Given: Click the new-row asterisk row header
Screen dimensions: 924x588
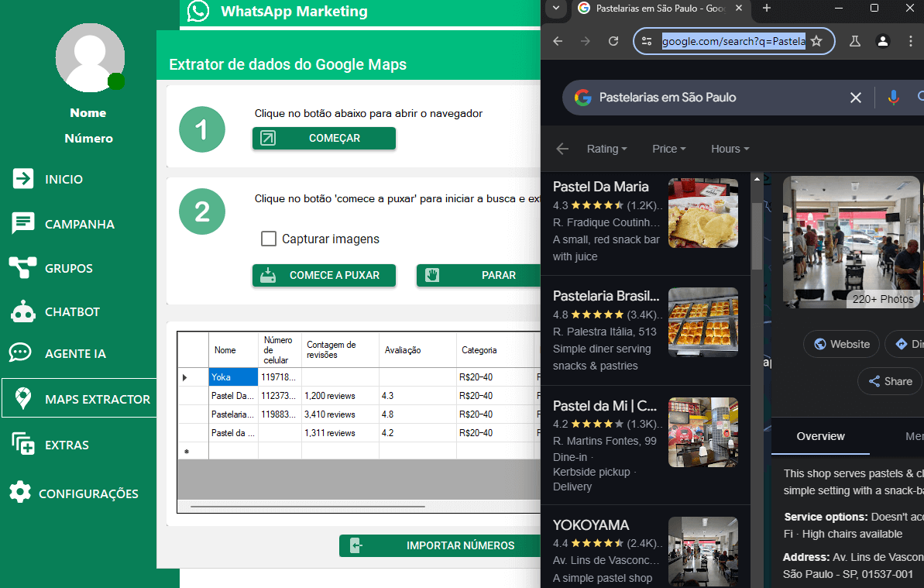Looking at the screenshot, I should pyautogui.click(x=193, y=452).
